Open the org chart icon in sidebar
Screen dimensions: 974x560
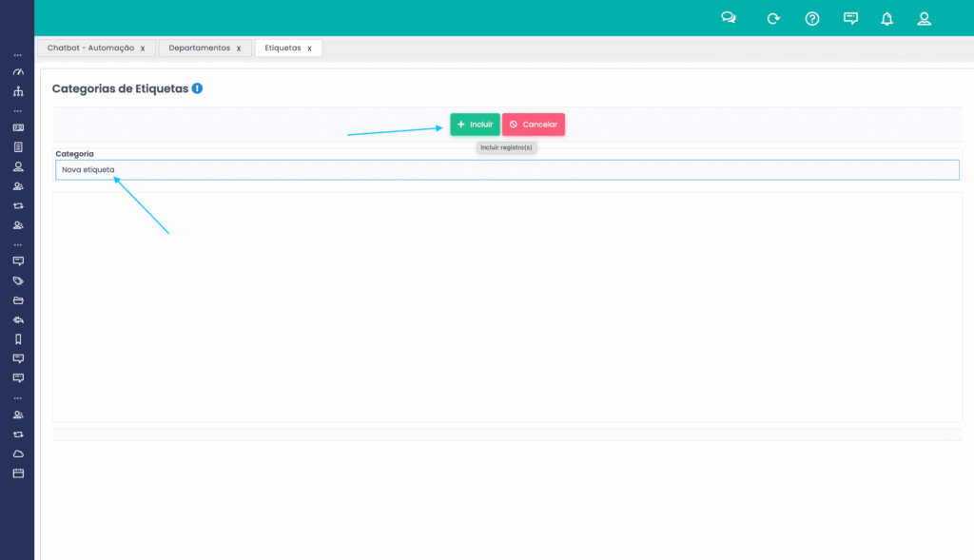pyautogui.click(x=17, y=91)
